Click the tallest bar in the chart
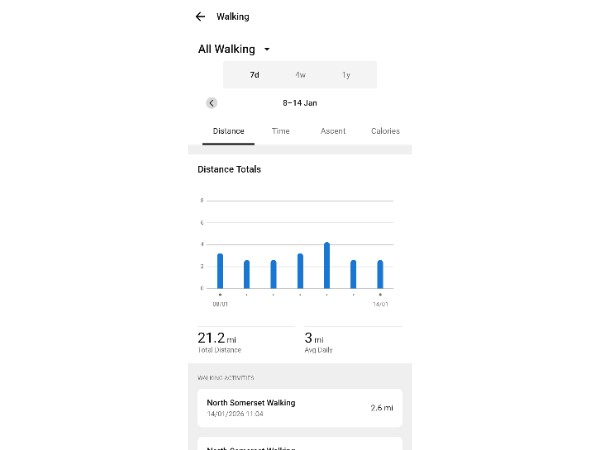600x450 pixels. (327, 265)
